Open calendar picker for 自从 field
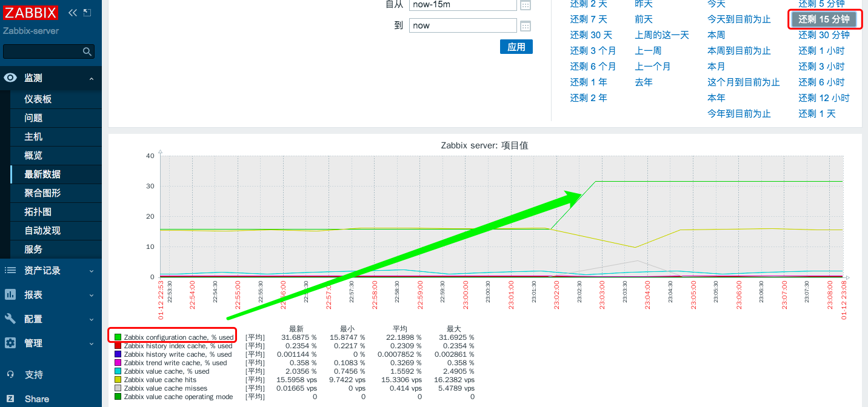 [x=526, y=5]
